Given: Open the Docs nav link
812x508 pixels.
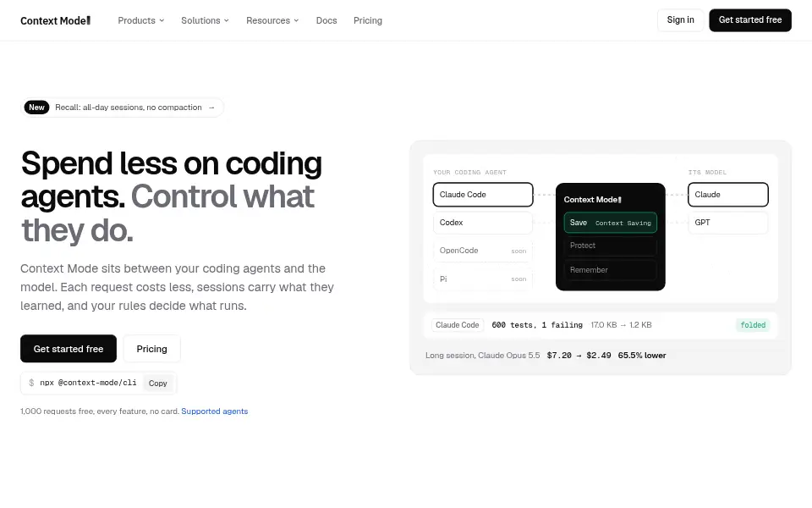Looking at the screenshot, I should pyautogui.click(x=326, y=20).
